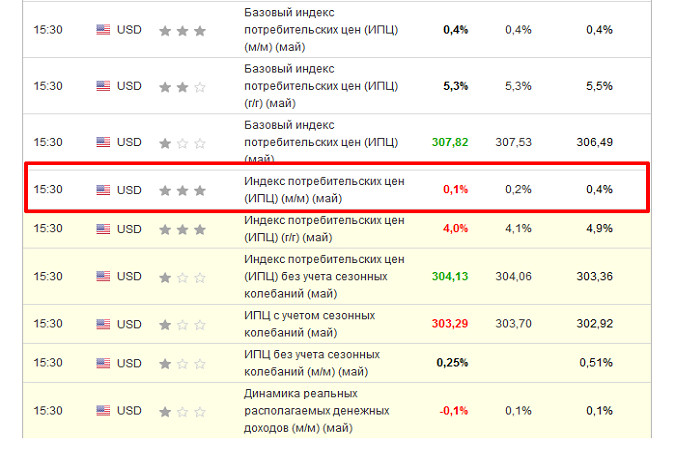Click the US flag in the 0,25% row
This screenshot has height=449, width=675.
point(103,362)
